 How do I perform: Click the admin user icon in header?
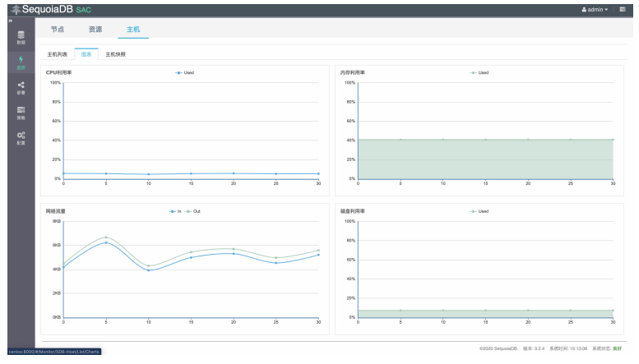click(x=584, y=10)
